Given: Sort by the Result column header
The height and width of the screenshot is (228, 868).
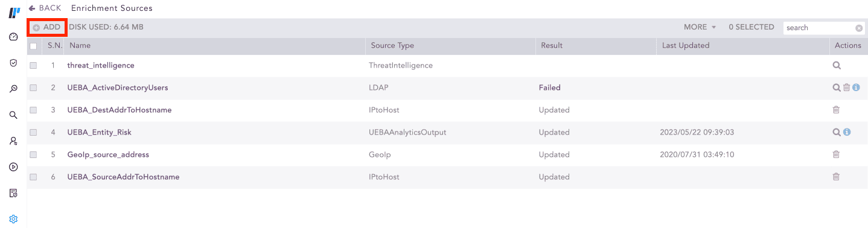Looking at the screenshot, I should (552, 46).
